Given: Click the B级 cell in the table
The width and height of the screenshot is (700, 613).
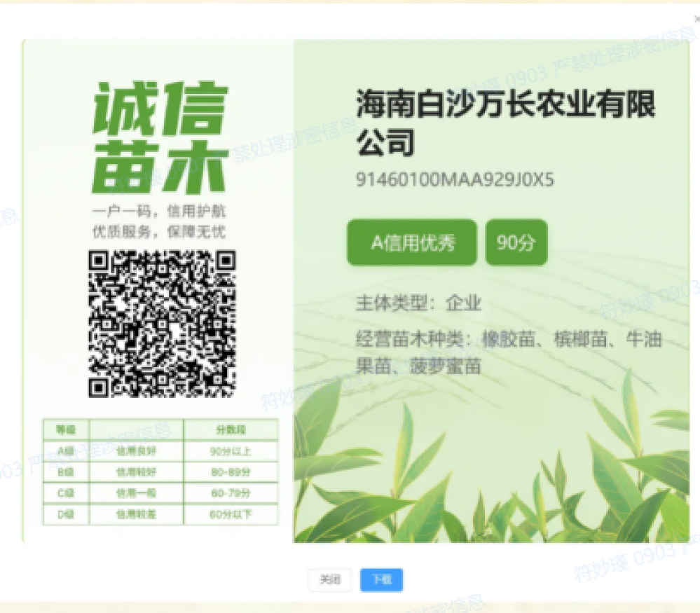Looking at the screenshot, I should (x=66, y=472).
